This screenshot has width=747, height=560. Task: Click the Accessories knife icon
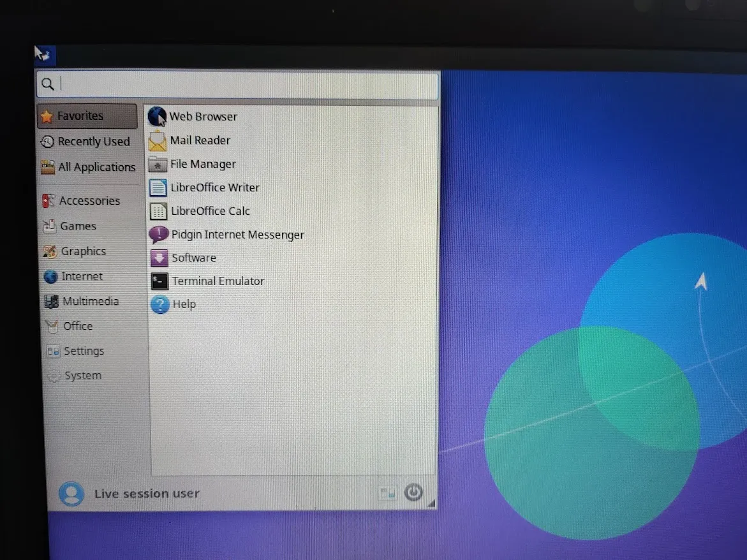[48, 201]
